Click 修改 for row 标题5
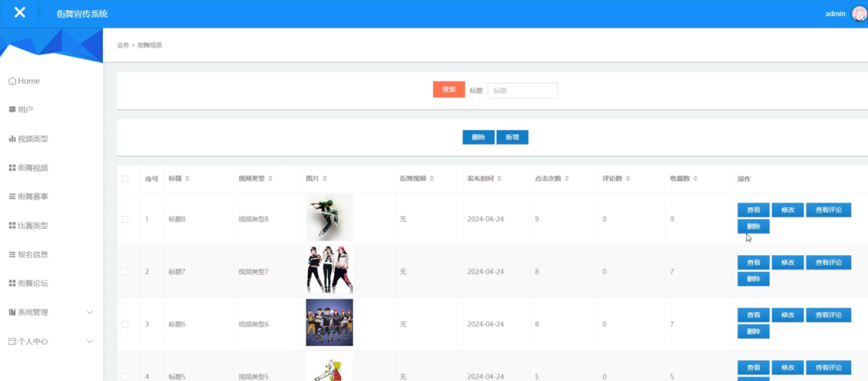The width and height of the screenshot is (868, 381). click(788, 368)
